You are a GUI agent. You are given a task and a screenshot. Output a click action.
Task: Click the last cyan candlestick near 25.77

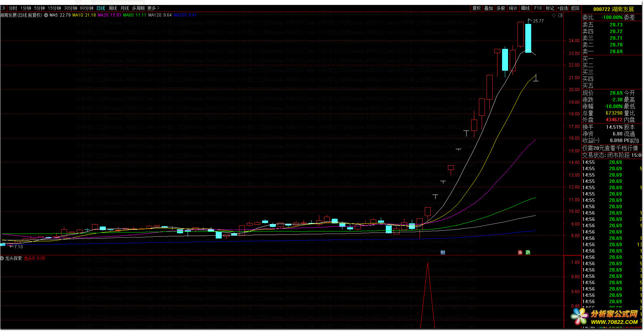click(528, 38)
